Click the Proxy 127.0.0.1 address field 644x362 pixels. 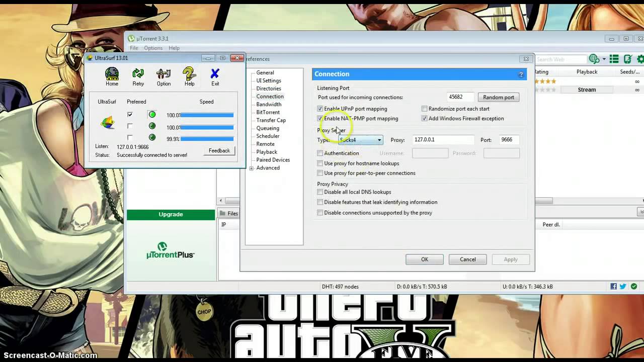click(x=443, y=140)
